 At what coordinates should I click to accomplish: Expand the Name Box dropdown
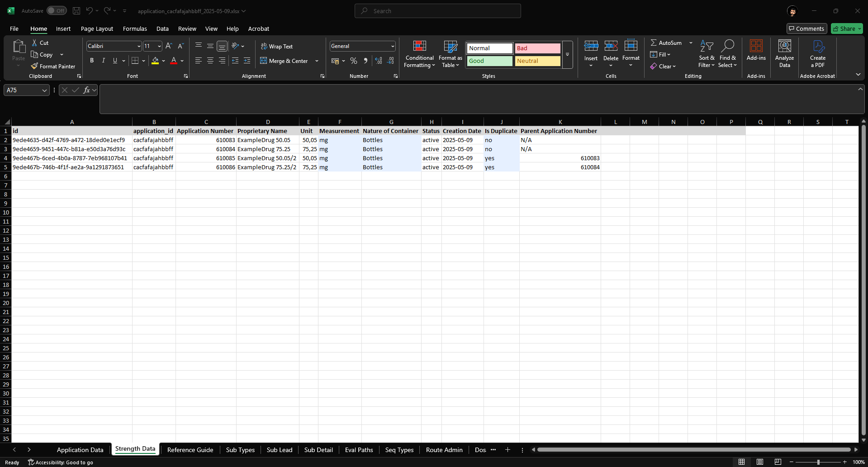pos(44,91)
